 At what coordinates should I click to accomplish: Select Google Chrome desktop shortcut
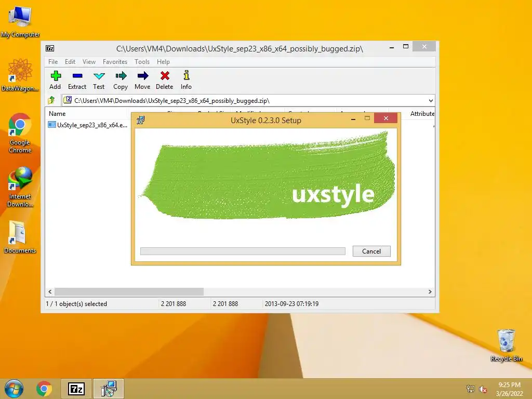20,134
